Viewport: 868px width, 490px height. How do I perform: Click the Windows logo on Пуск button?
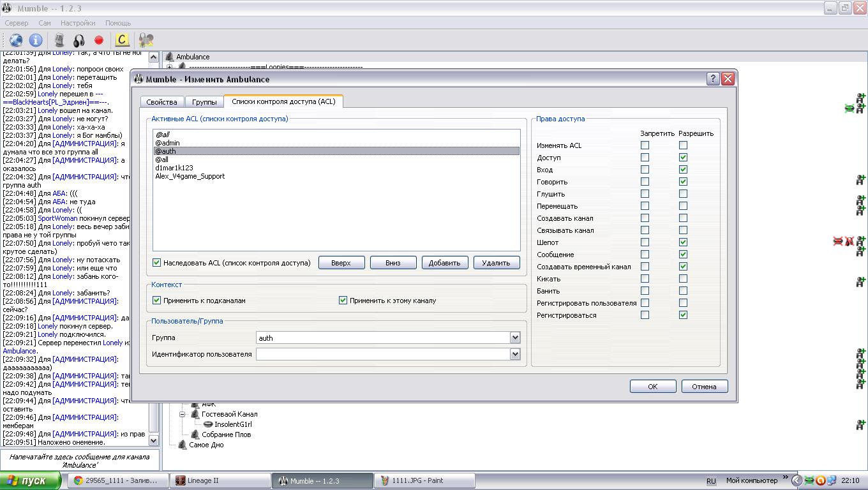(12, 480)
